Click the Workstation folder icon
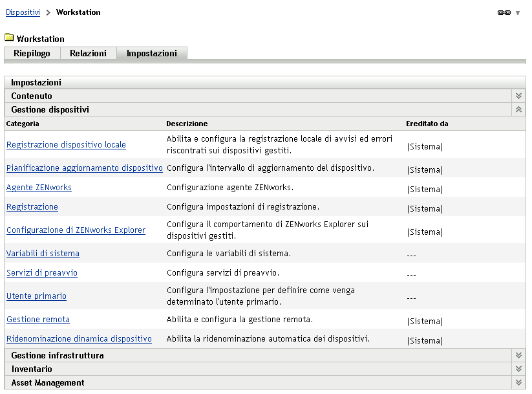This screenshot has height=394, width=532. point(9,38)
